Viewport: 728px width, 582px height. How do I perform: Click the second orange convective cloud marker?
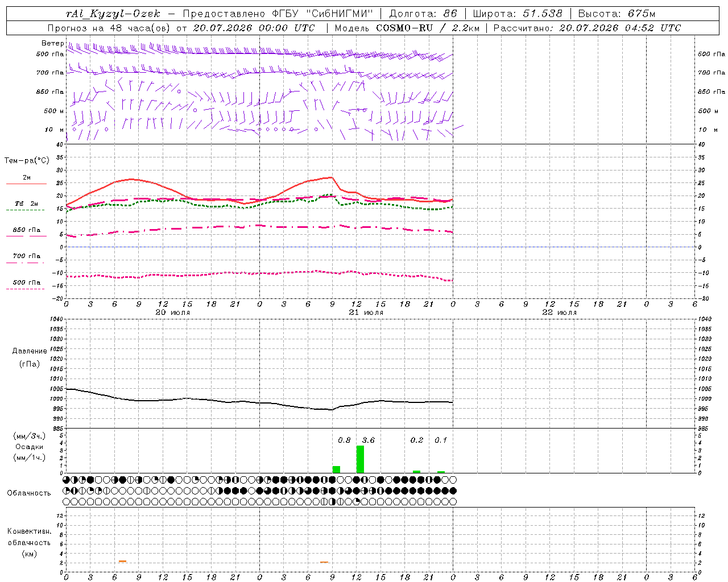tap(324, 562)
